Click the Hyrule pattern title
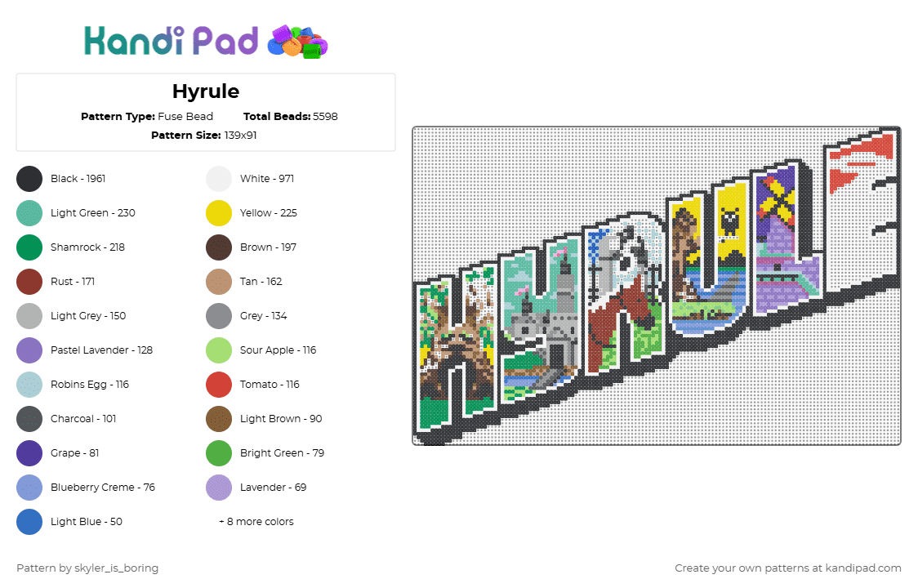This screenshot has height=588, width=918. [x=206, y=91]
